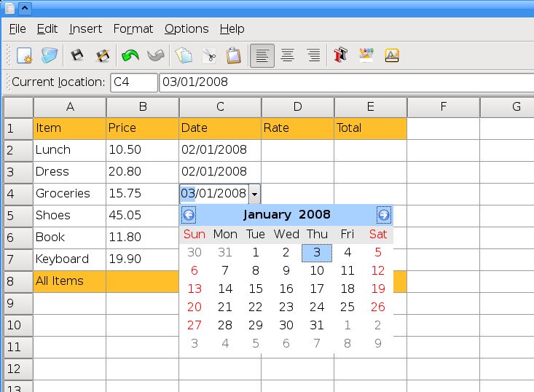
Task: Select the Lunch cell
Action: 69,150
